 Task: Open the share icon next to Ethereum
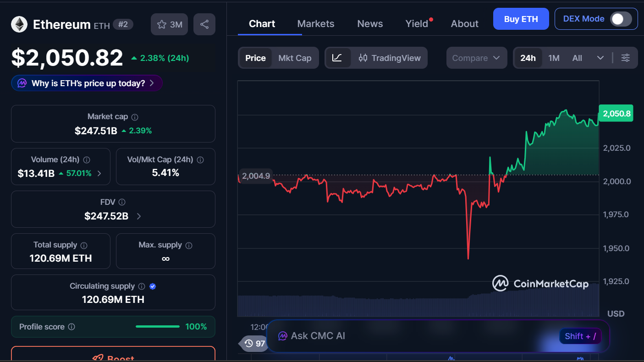(204, 24)
